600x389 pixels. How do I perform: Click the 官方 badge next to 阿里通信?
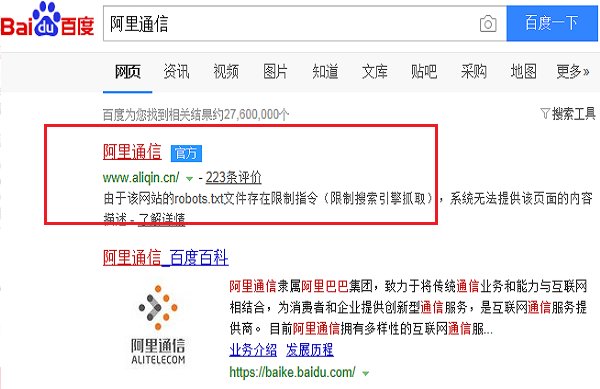(x=186, y=153)
